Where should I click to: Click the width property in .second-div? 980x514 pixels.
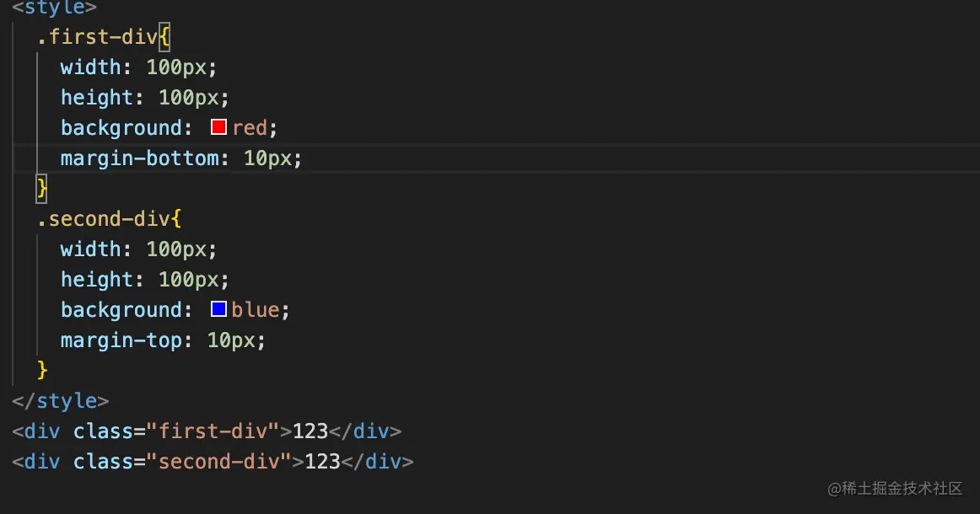point(90,249)
